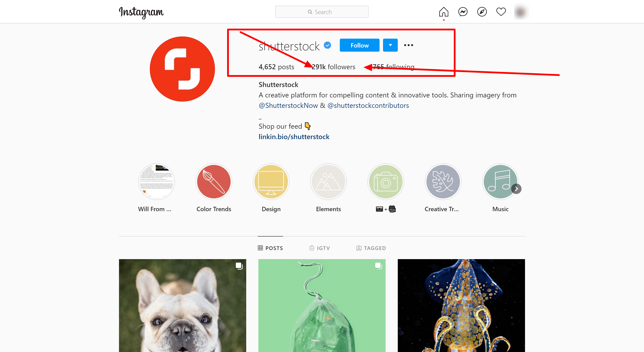This screenshot has height=352, width=644.
Task: Open Messenger direct messages icon
Action: [x=463, y=12]
